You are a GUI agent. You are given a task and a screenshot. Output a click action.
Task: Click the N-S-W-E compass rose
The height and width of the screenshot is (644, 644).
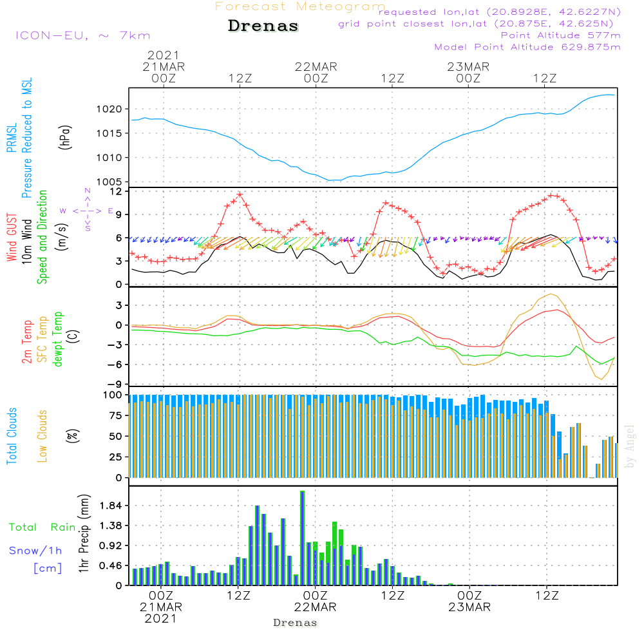(x=87, y=211)
